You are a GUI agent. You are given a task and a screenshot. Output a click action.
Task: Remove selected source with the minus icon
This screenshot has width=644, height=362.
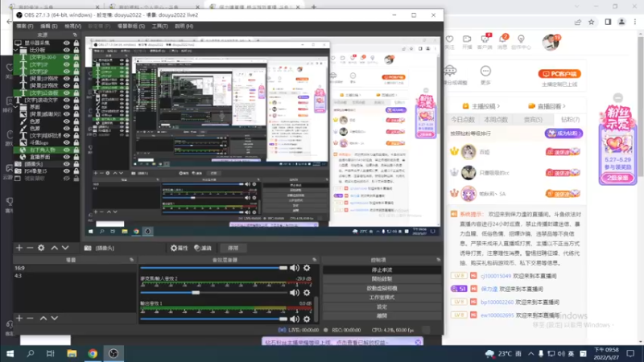point(30,248)
